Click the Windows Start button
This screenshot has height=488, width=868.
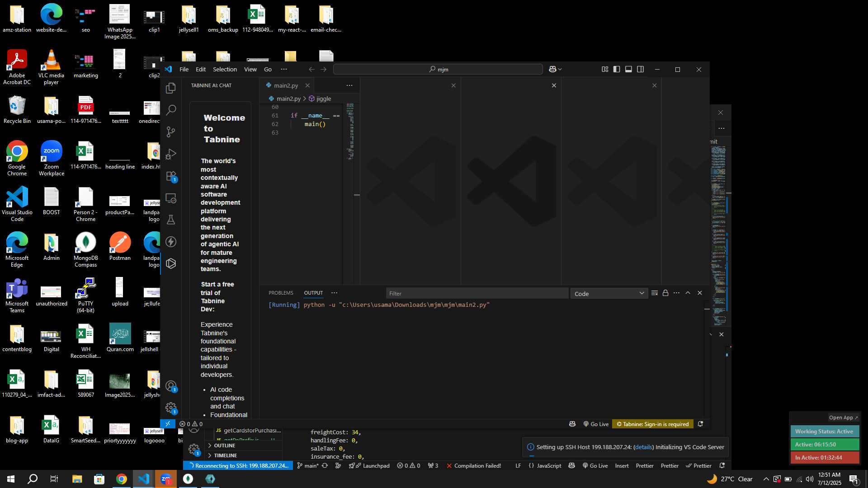pos(11,479)
